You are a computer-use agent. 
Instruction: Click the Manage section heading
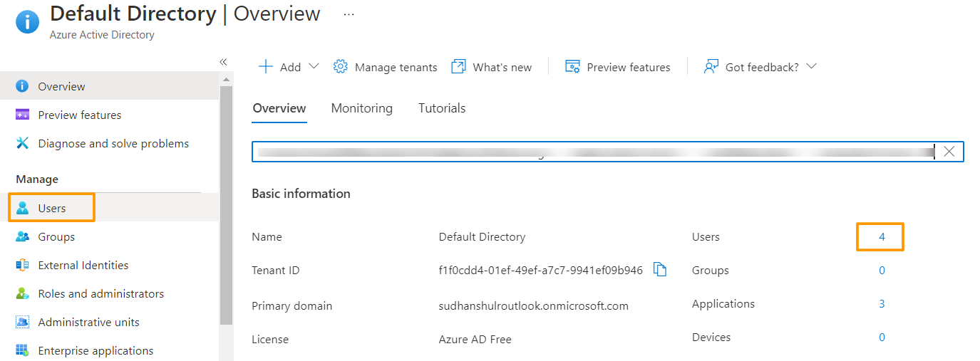(37, 179)
